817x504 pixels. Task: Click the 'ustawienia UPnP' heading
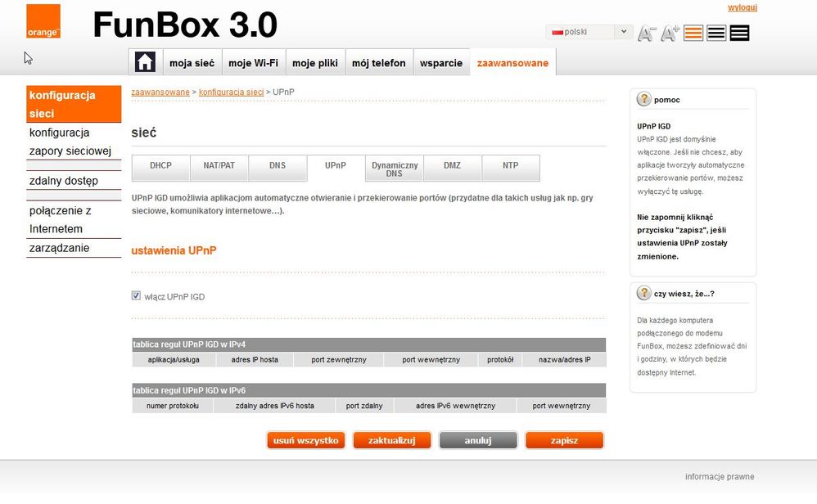174,250
